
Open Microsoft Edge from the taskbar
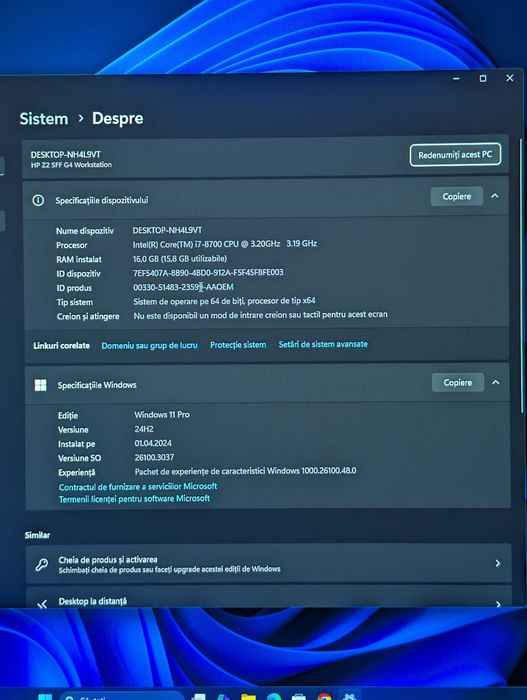click(273, 697)
